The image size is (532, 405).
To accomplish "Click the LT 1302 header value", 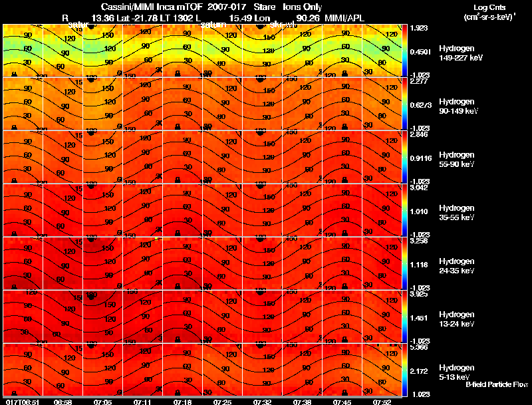I will 177,18.
